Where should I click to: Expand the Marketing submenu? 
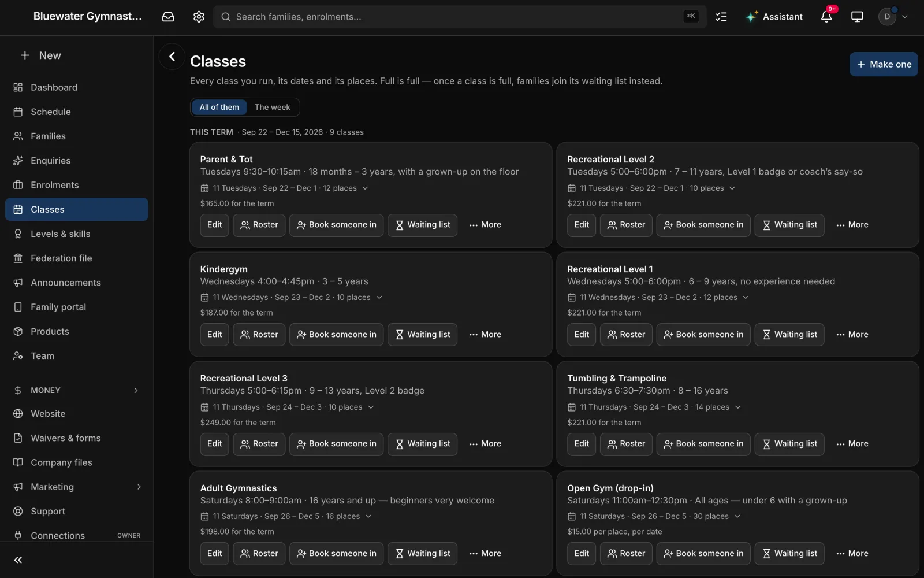(x=139, y=487)
